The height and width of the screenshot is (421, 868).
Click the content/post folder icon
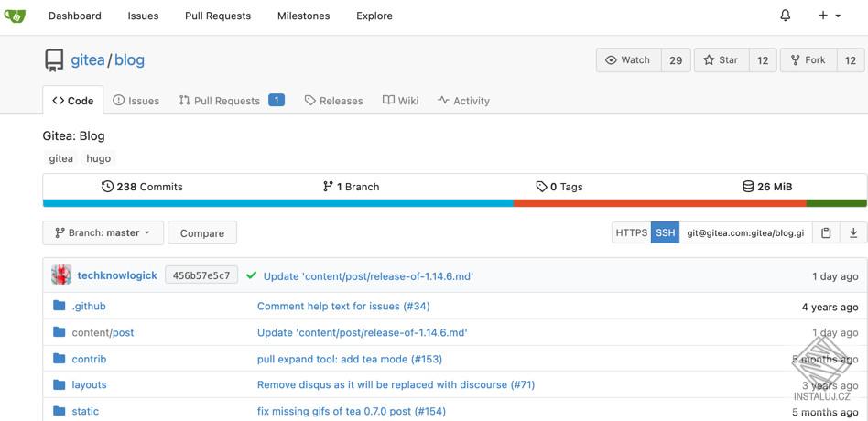pyautogui.click(x=60, y=332)
